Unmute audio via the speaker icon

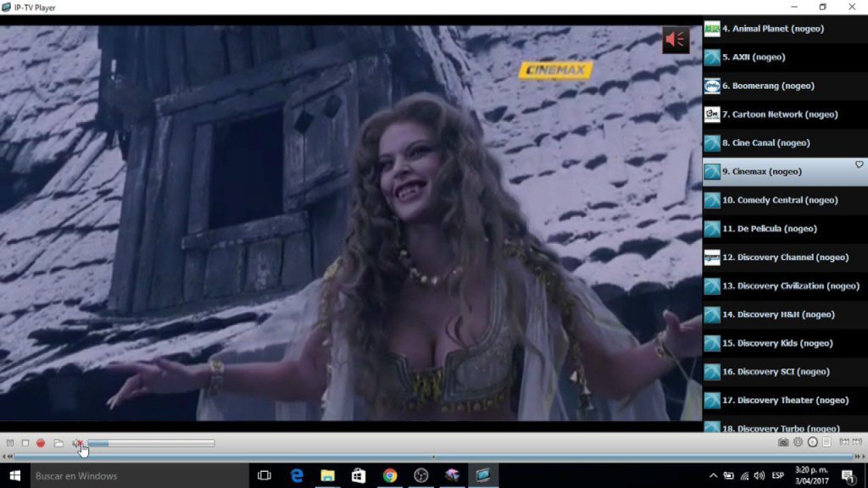[x=77, y=442]
